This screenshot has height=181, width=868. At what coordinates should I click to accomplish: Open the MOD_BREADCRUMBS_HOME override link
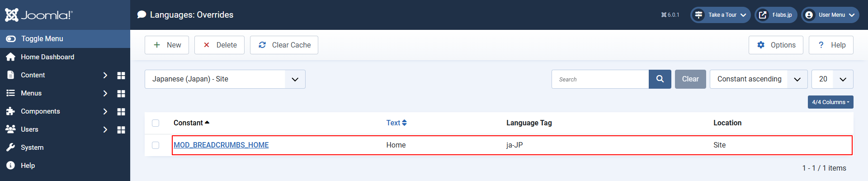(221, 145)
